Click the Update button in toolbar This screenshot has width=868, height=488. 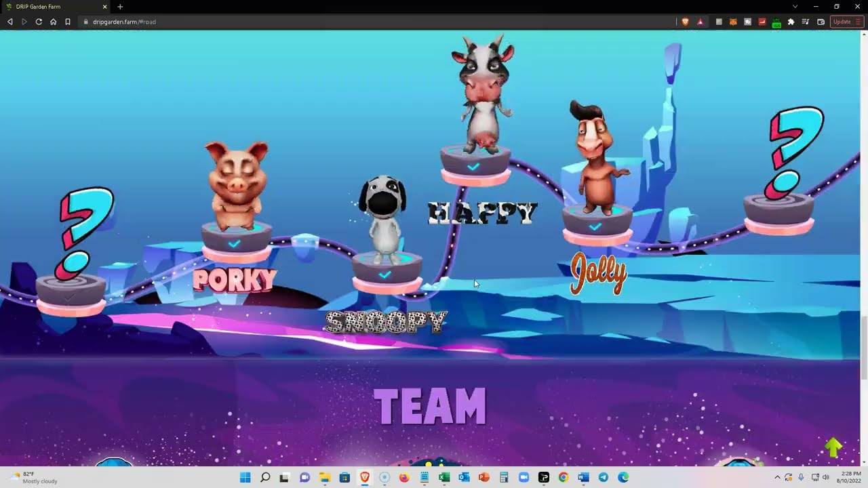coord(847,22)
